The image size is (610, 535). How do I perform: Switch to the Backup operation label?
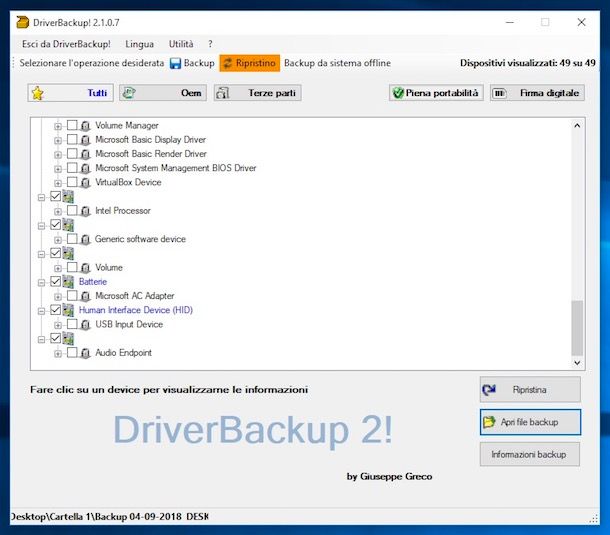click(199, 63)
